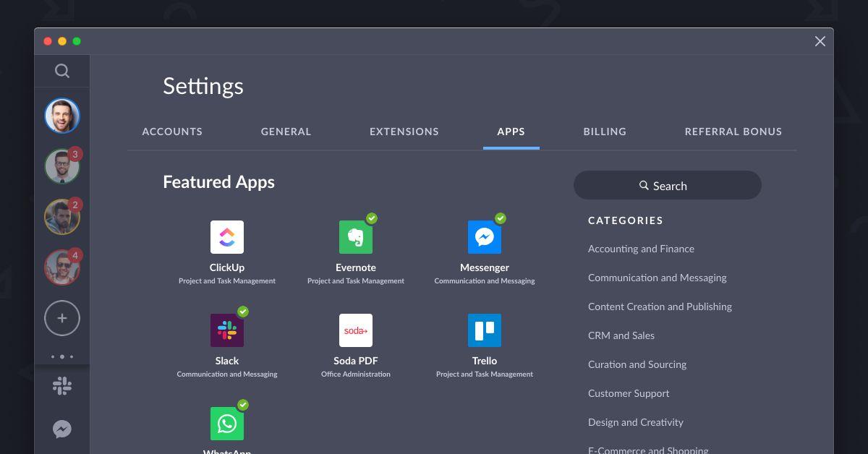Select CRM and Sales category

621,335
